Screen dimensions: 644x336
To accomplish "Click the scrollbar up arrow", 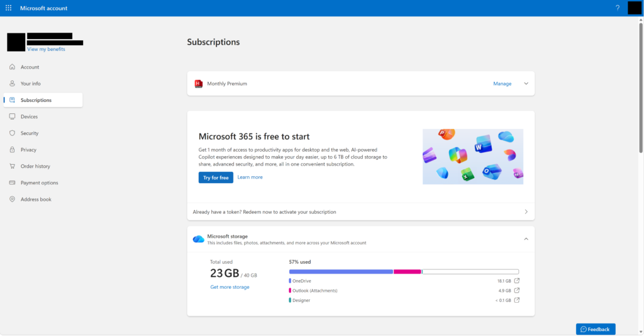I will [641, 20].
